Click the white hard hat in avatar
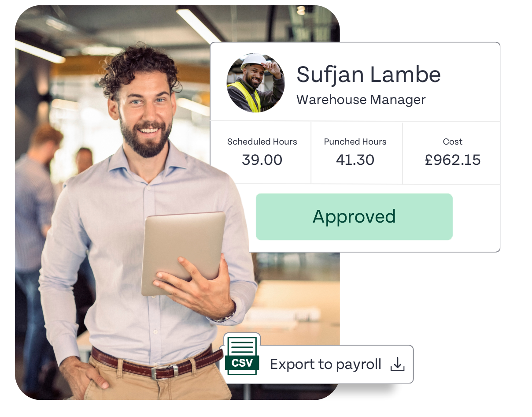 point(255,61)
